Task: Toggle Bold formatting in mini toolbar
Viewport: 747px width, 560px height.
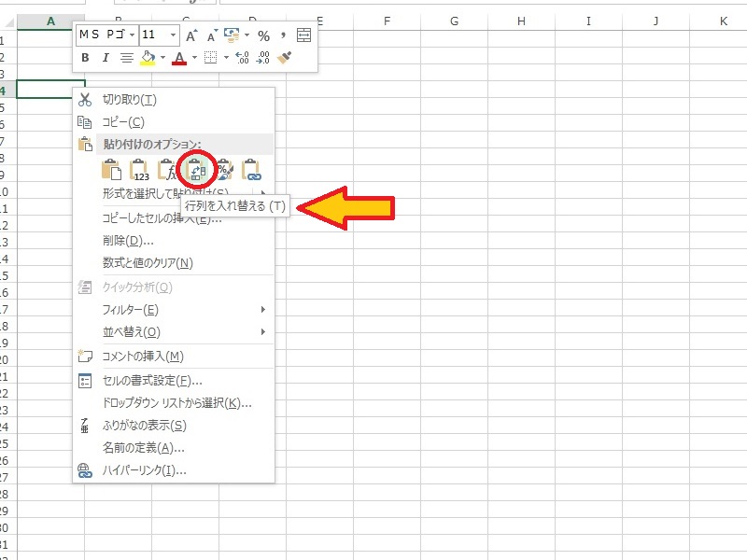Action: coord(85,58)
